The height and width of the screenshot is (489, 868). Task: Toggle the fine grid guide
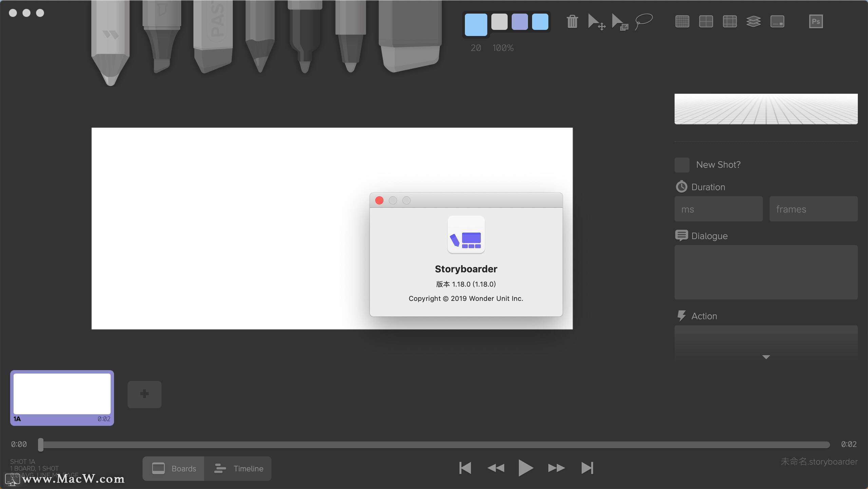[x=682, y=22]
